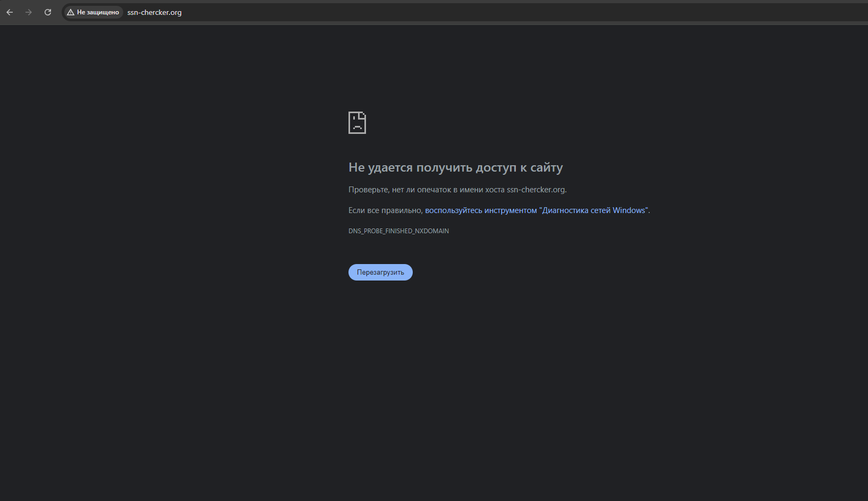Viewport: 868px width, 501px height.
Task: Click the "Если все правильно" text
Action: (x=385, y=210)
